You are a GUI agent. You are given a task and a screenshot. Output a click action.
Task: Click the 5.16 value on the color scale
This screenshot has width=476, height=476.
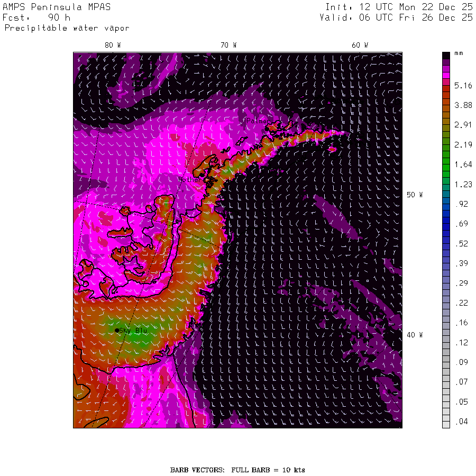[x=463, y=85]
